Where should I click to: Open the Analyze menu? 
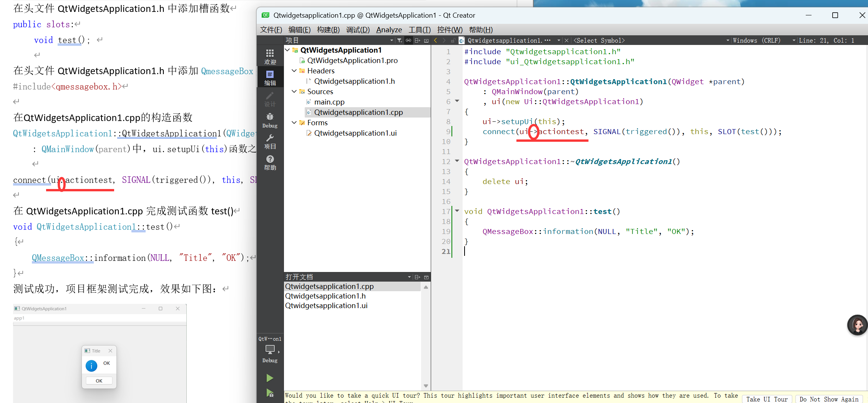pos(389,30)
